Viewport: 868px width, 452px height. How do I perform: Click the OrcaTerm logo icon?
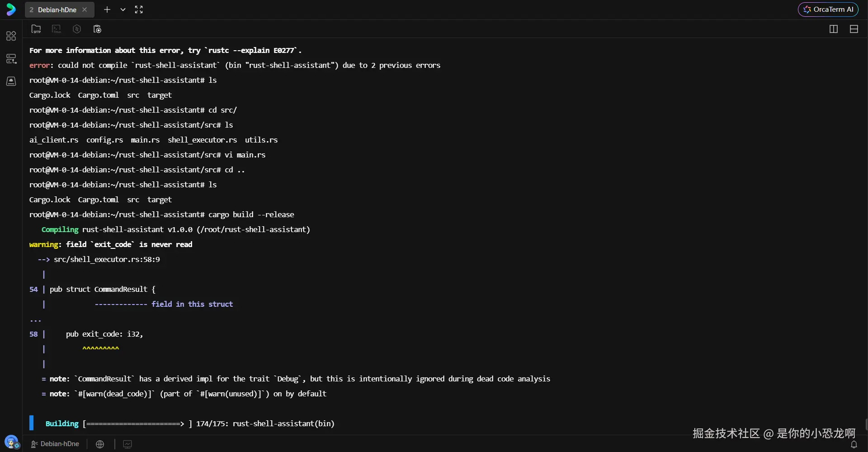(11, 10)
